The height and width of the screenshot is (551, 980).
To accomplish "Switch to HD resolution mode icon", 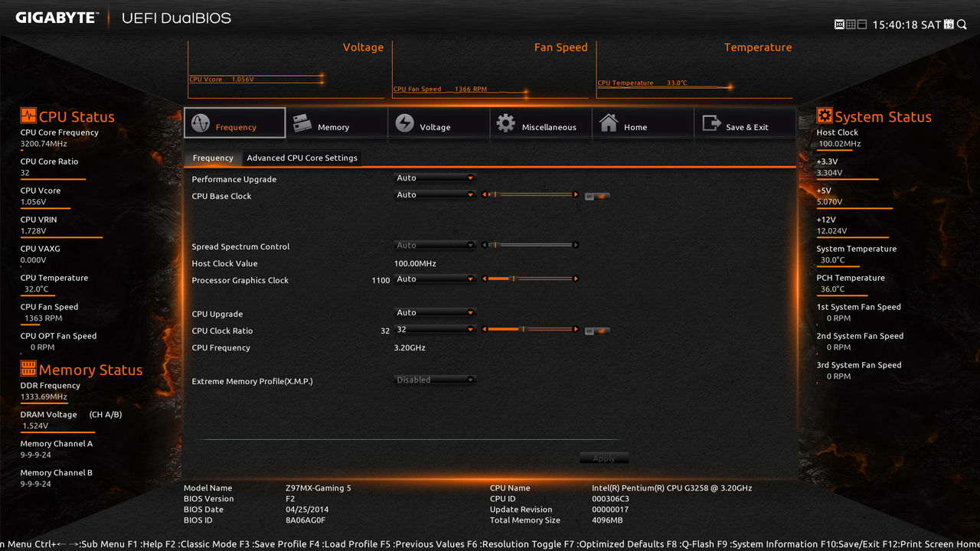I will pyautogui.click(x=839, y=24).
